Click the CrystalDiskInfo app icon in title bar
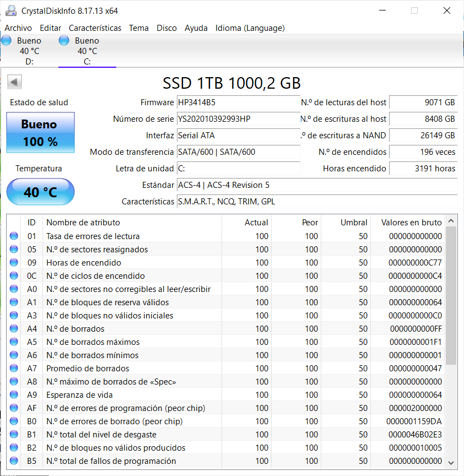Screen dimensions: 464x476 (x=10, y=10)
